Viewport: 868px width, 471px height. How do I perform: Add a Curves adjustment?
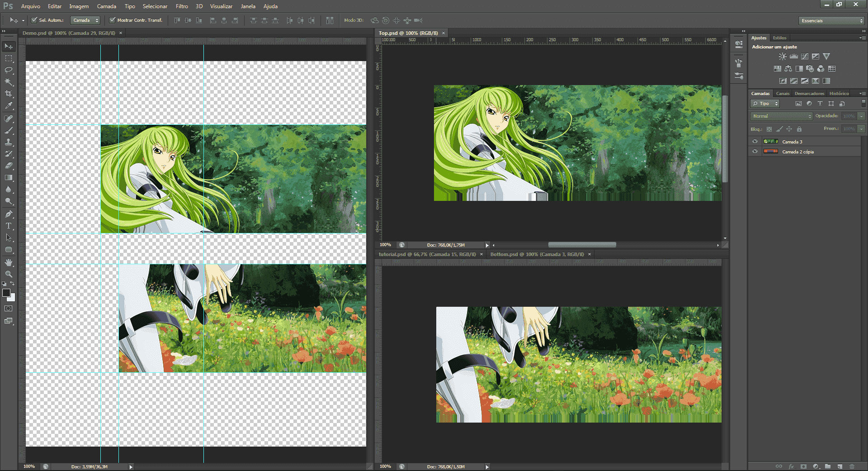[x=805, y=57]
